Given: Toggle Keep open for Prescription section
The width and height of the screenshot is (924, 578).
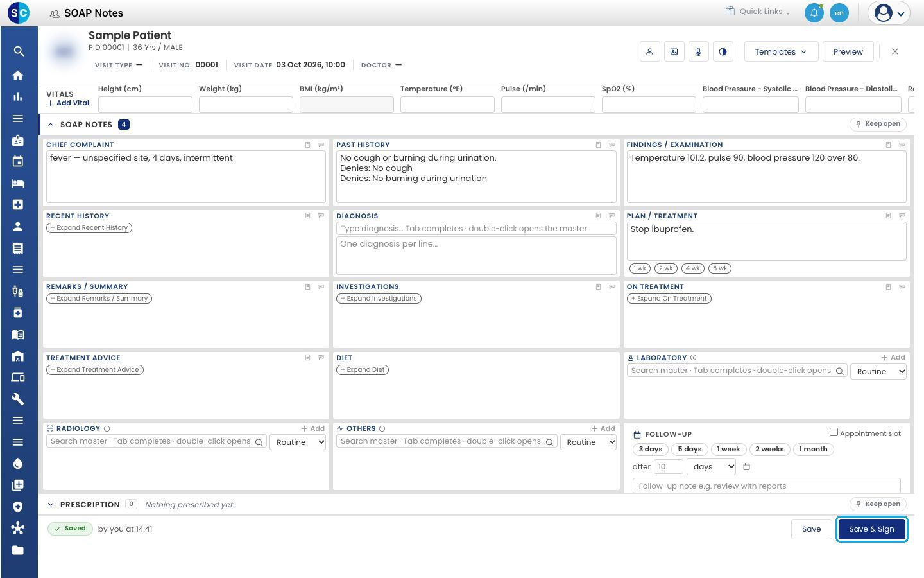Looking at the screenshot, I should pyautogui.click(x=878, y=504).
